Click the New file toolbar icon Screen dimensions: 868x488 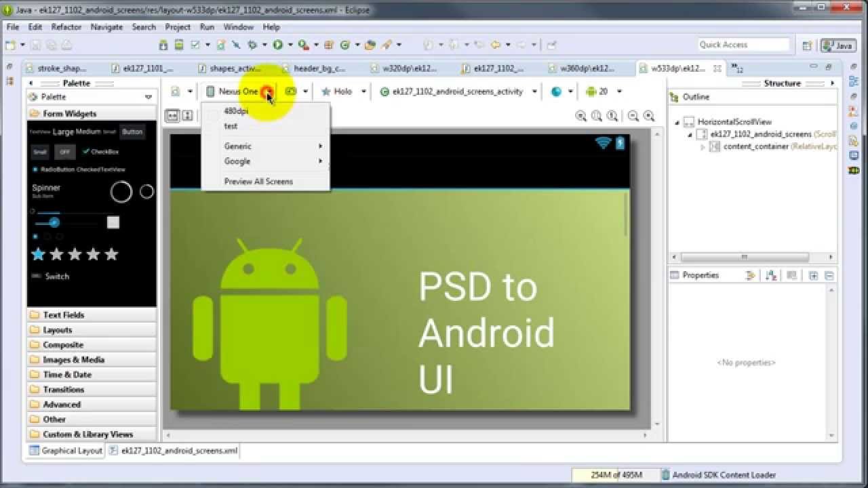tap(10, 45)
